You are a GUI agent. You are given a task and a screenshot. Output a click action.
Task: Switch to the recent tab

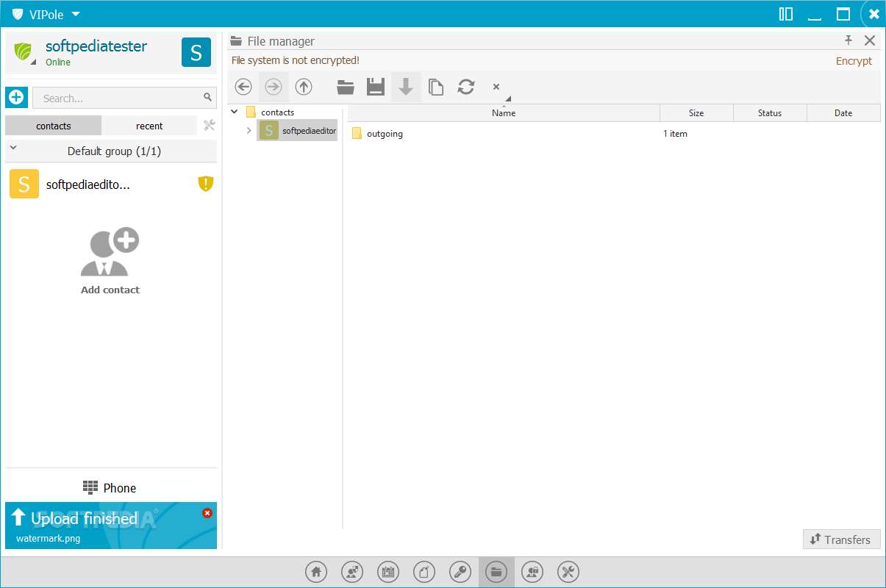tap(149, 126)
